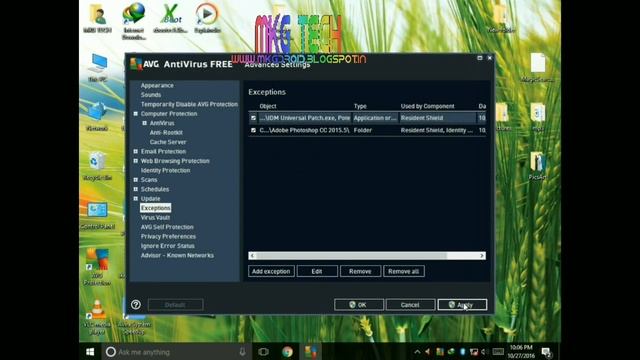Open Temporarily Disable AVG Protection settings
The image size is (640, 360).
tap(189, 104)
